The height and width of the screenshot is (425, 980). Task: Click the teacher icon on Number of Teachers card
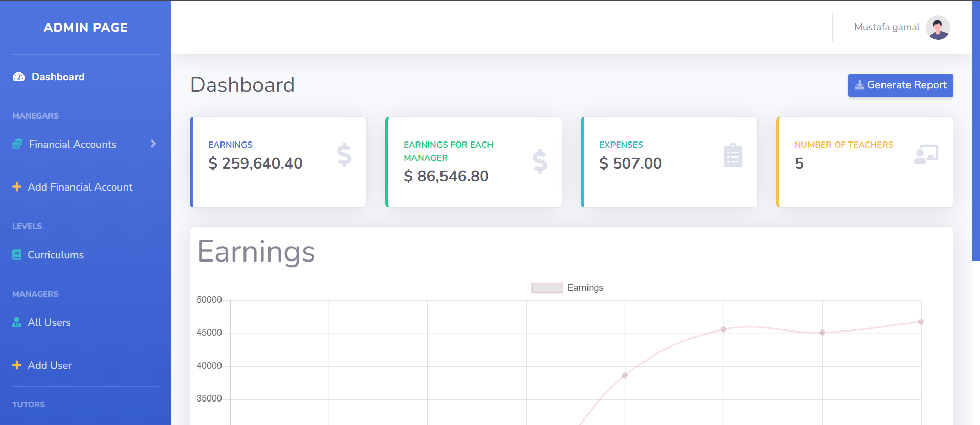point(926,154)
